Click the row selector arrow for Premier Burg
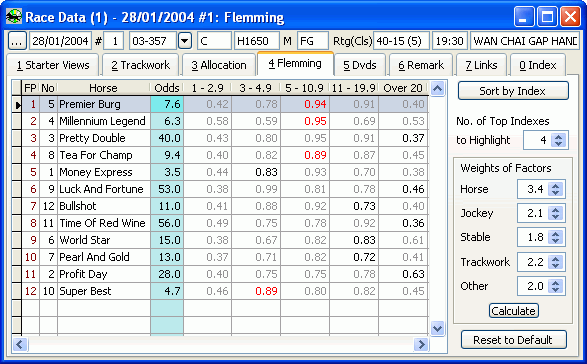 pos(17,104)
